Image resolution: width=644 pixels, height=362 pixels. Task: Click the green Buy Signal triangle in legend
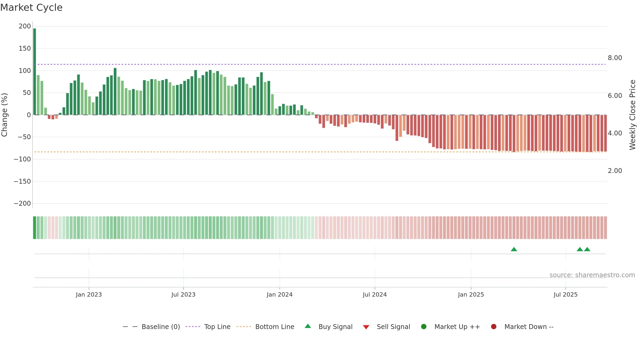tap(308, 326)
